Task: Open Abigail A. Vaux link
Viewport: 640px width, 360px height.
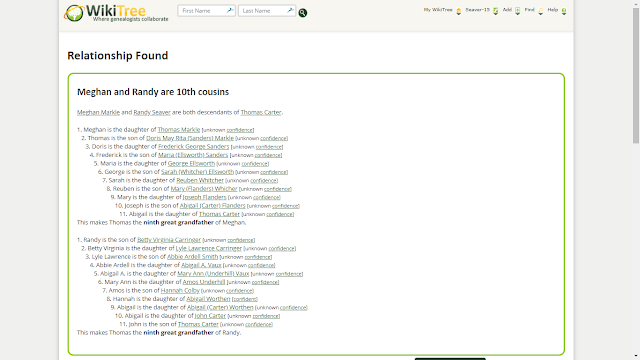Action: click(x=201, y=265)
